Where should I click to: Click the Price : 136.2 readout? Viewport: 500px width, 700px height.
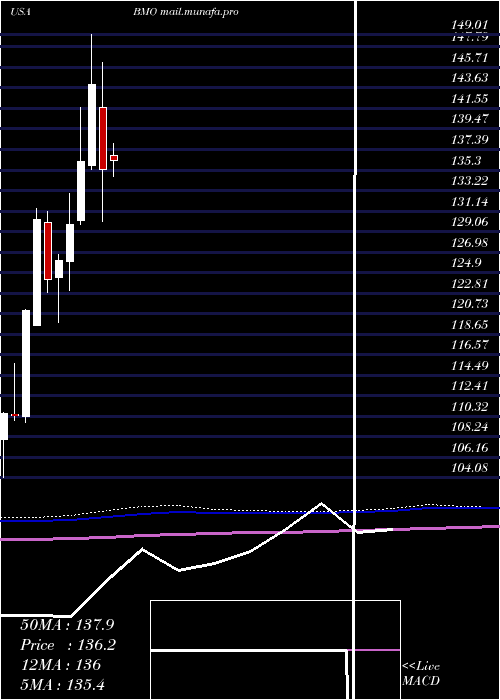click(x=68, y=645)
